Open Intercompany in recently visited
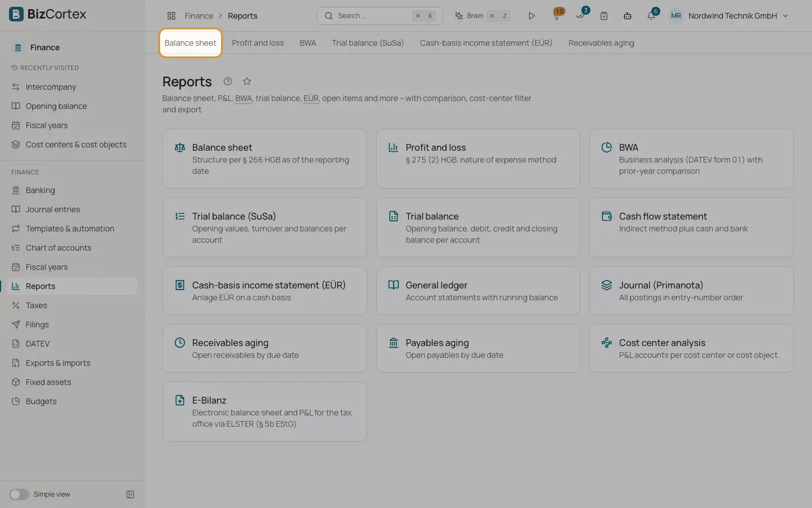812x508 pixels. 72,87
